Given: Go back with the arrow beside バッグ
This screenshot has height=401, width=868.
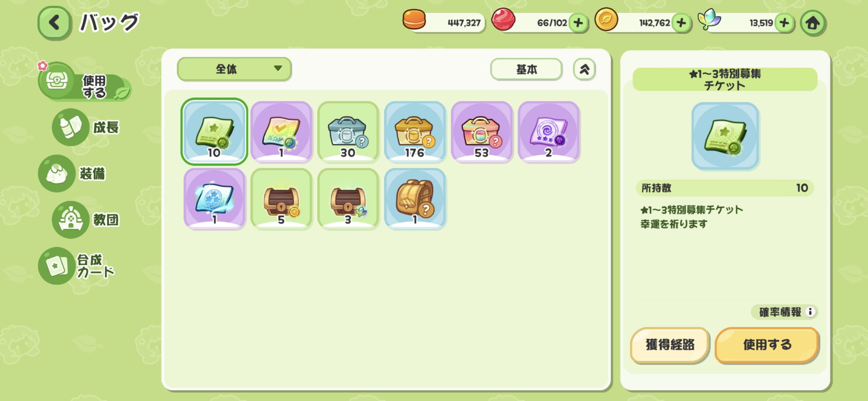Looking at the screenshot, I should pyautogui.click(x=54, y=23).
